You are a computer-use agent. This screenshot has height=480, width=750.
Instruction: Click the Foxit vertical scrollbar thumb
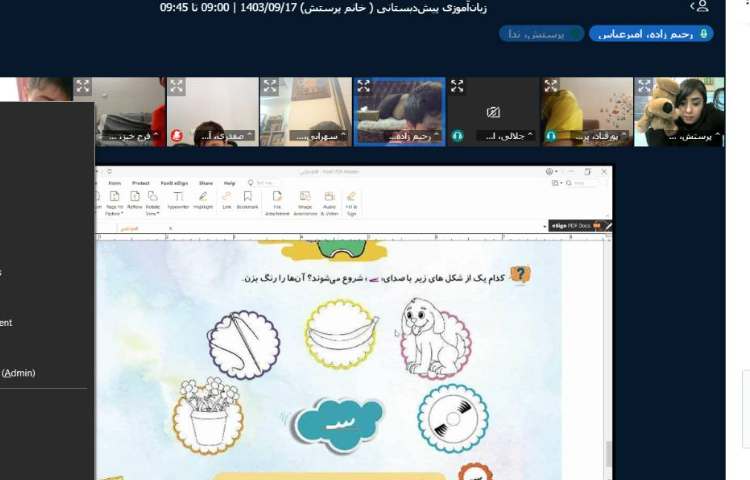click(x=608, y=453)
